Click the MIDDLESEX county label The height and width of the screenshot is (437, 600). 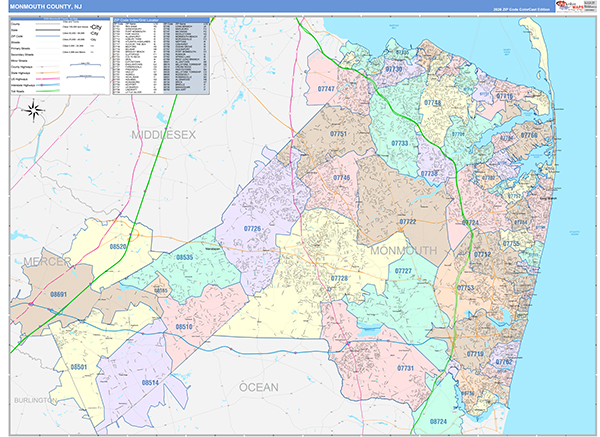pos(164,135)
